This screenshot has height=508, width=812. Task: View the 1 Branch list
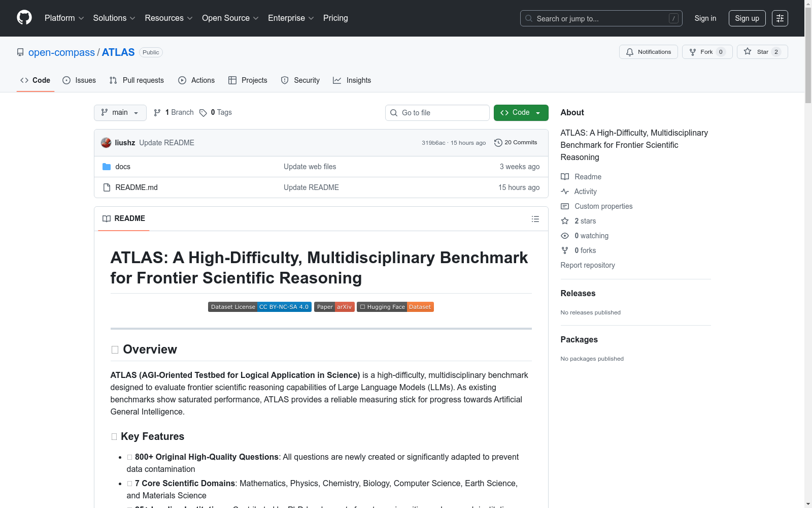tap(174, 112)
